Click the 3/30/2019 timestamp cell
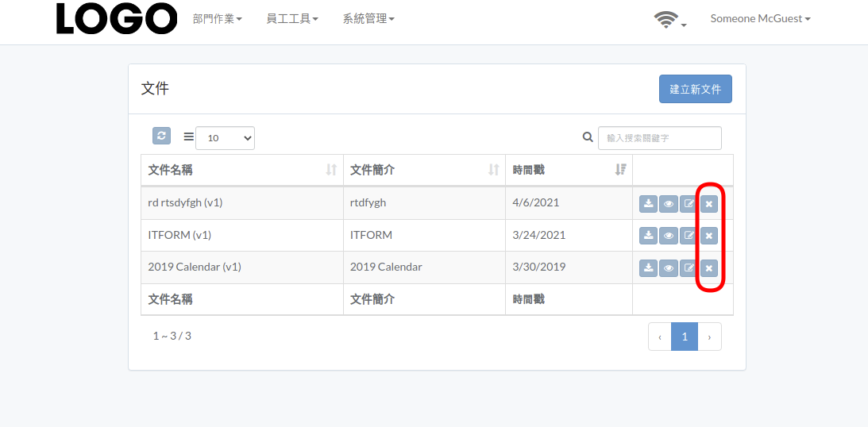 [x=569, y=267]
